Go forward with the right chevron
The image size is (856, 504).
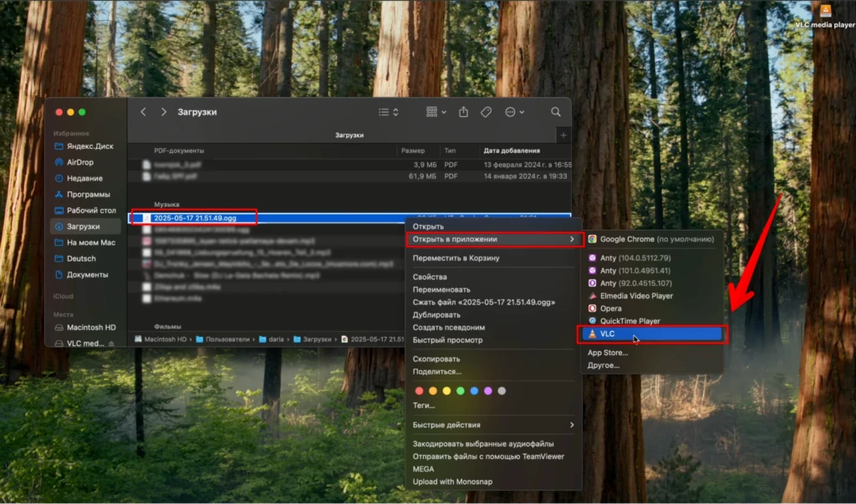point(163,112)
